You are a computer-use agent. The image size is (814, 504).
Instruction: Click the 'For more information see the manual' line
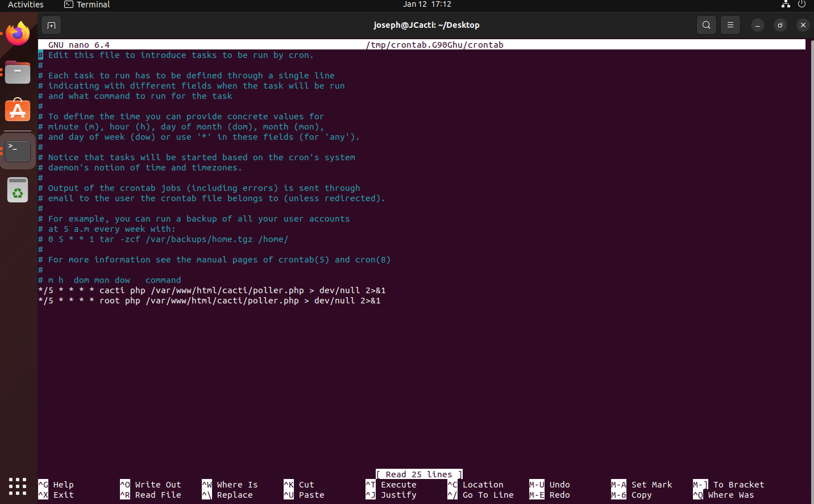(x=214, y=260)
